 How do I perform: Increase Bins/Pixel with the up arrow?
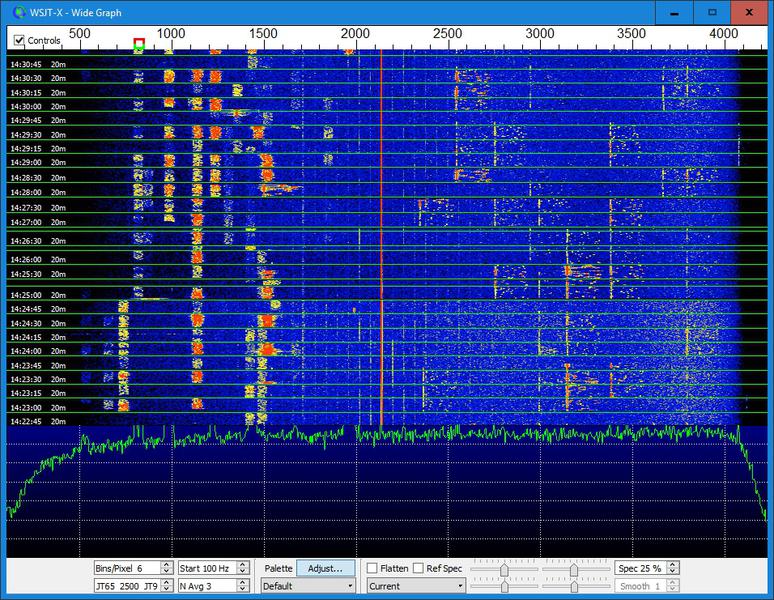[166, 564]
